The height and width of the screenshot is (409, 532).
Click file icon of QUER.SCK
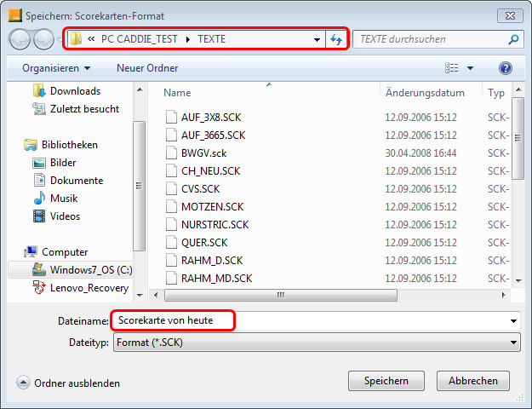pos(171,243)
